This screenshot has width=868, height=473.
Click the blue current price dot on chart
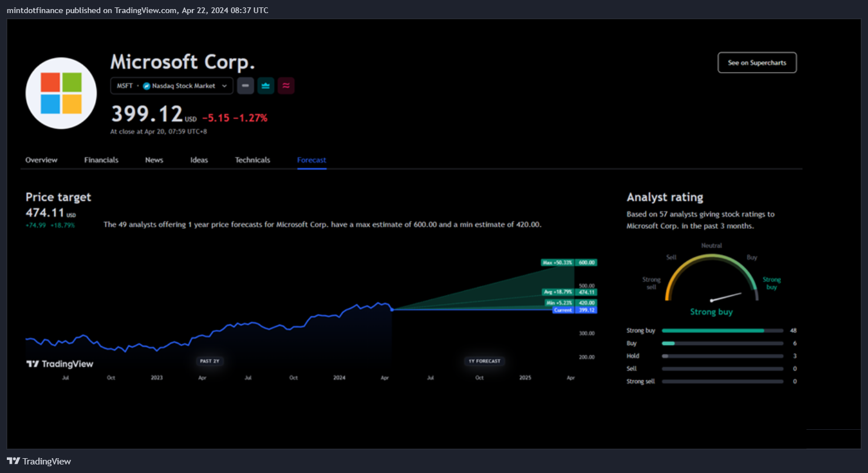tap(392, 310)
